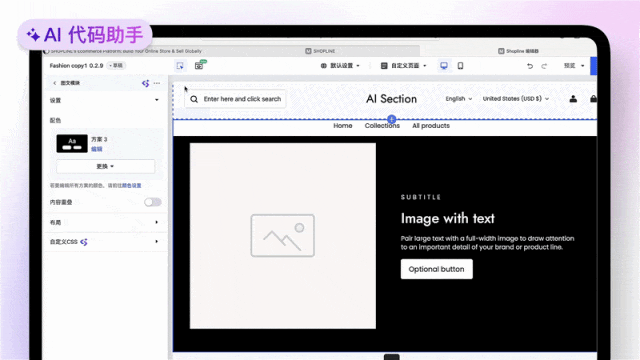Open the 自定义页面 page dropdown
The image size is (640, 360).
tap(404, 66)
